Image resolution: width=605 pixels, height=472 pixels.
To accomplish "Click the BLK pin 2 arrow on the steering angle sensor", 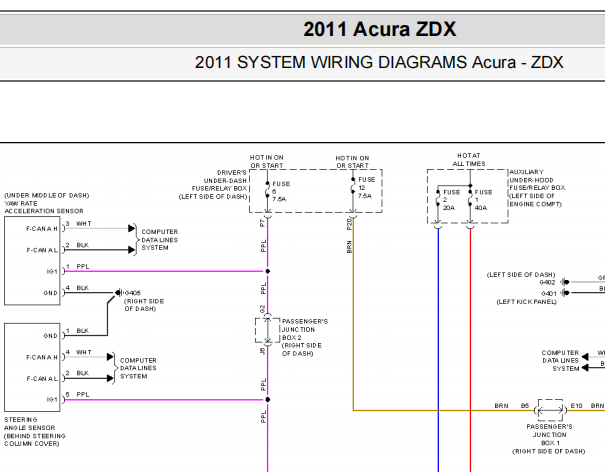I will (x=110, y=378).
